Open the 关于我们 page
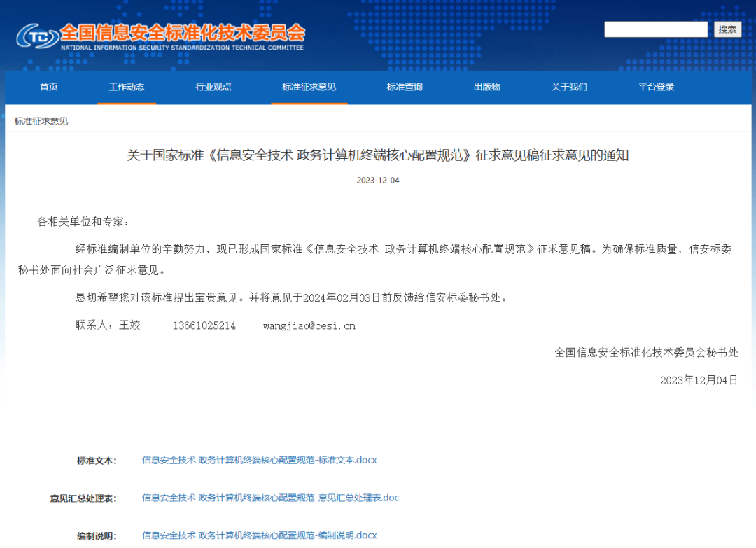Image resolution: width=756 pixels, height=548 pixels. coord(568,87)
